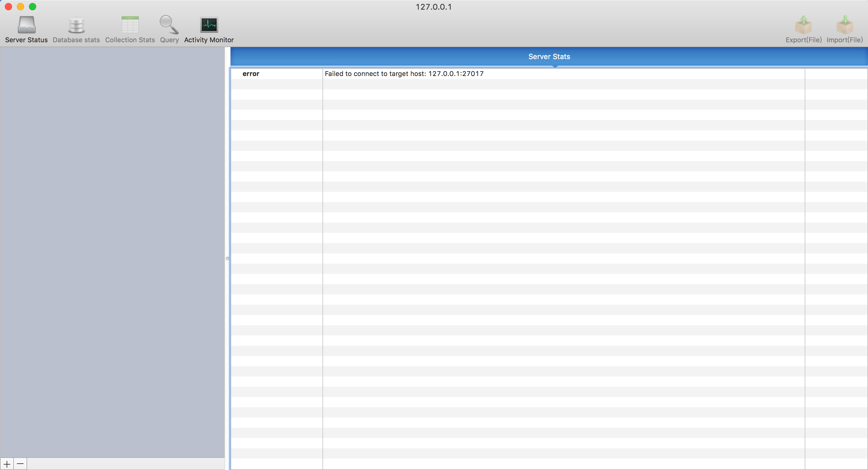Remove connection with the minus button
The image size is (868, 470).
[20, 464]
